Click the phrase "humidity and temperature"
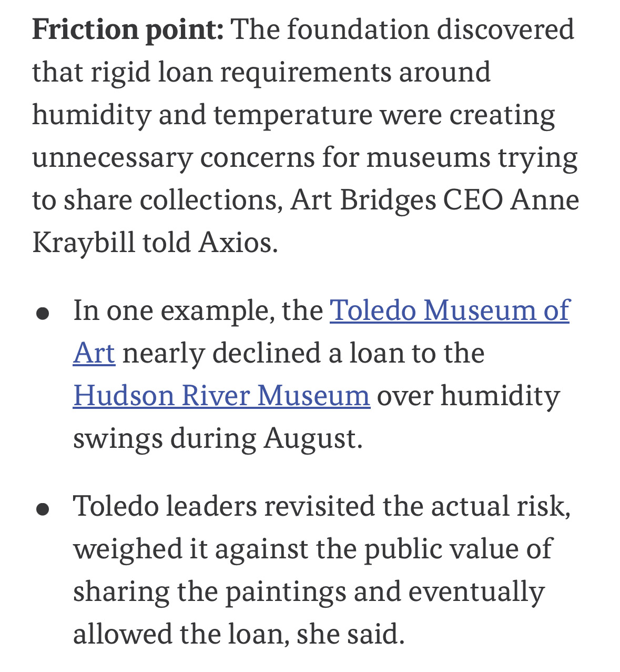Screen dimensions: 620x672 (x=202, y=115)
